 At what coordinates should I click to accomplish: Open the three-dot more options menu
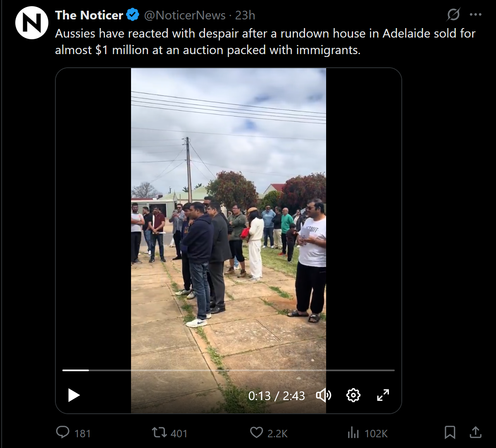(x=476, y=15)
